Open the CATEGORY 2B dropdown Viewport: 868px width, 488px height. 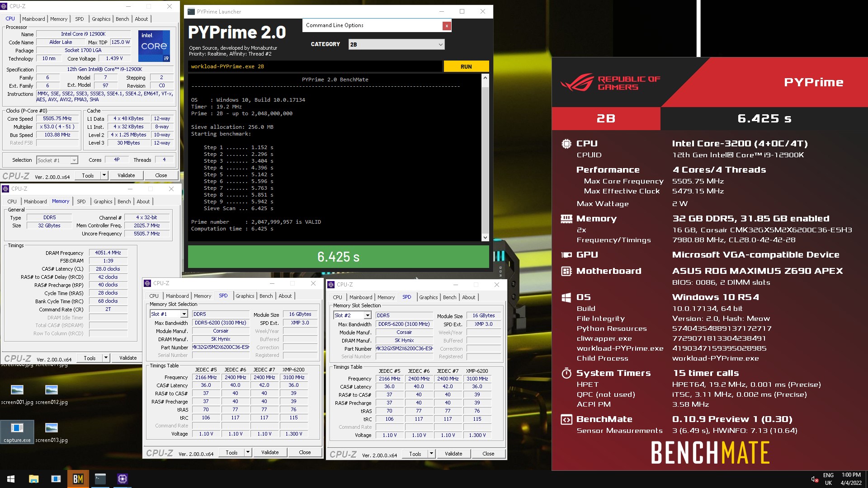[x=396, y=44]
